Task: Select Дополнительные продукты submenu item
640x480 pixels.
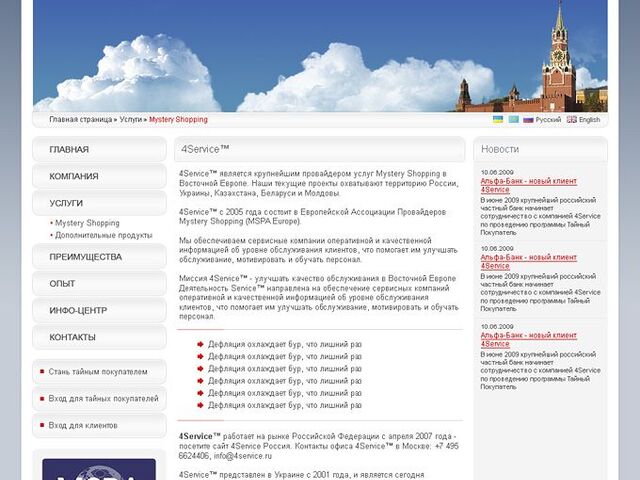Action: click(104, 236)
